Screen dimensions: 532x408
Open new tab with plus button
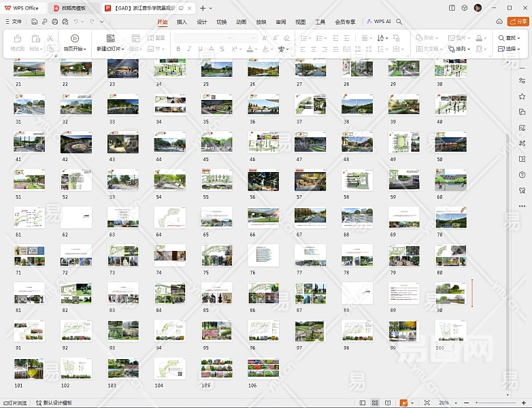point(202,7)
